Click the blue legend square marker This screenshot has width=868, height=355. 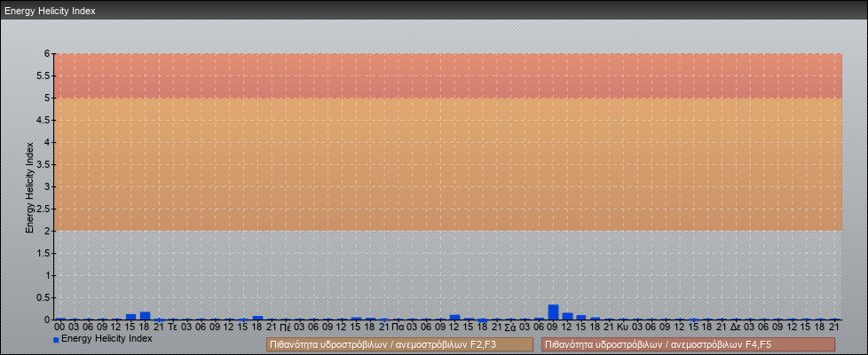[x=56, y=339]
